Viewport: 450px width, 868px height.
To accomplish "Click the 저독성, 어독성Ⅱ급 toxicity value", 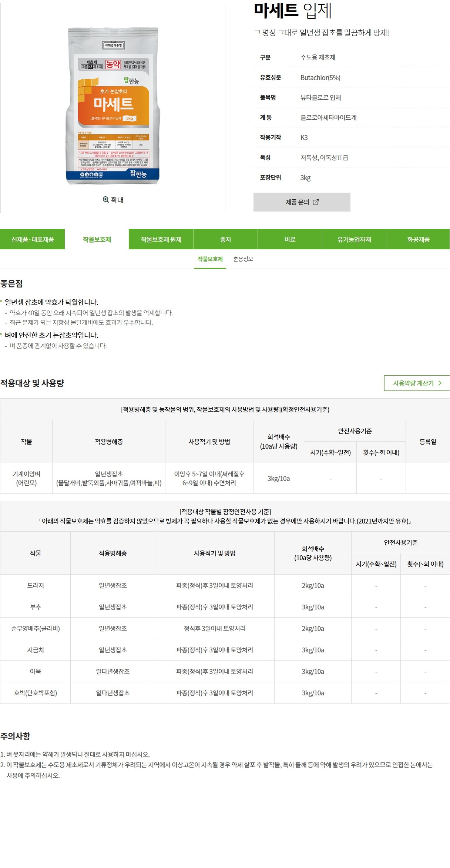I will coord(325,157).
